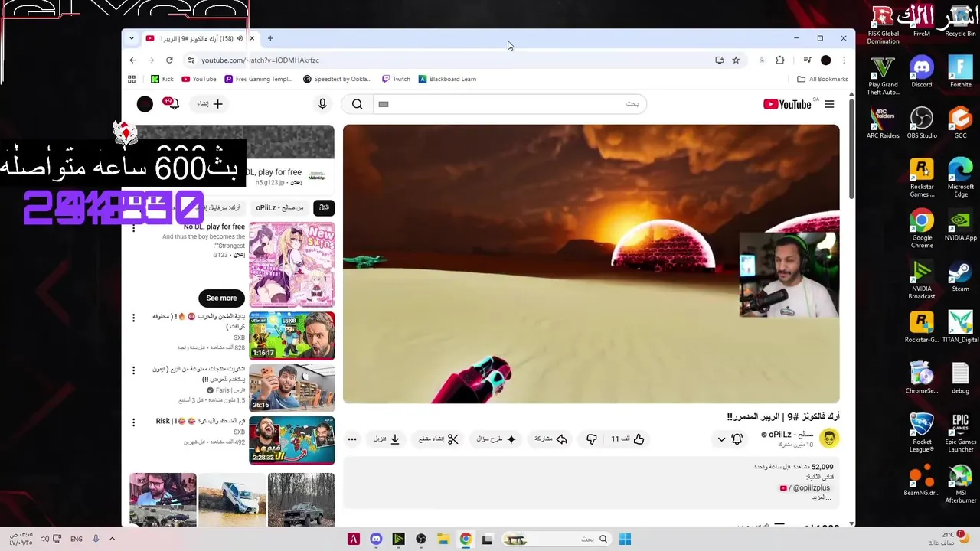Screen dimensions: 980x551
Task: Open Free Gaming Templates bookmark
Action: [x=258, y=79]
